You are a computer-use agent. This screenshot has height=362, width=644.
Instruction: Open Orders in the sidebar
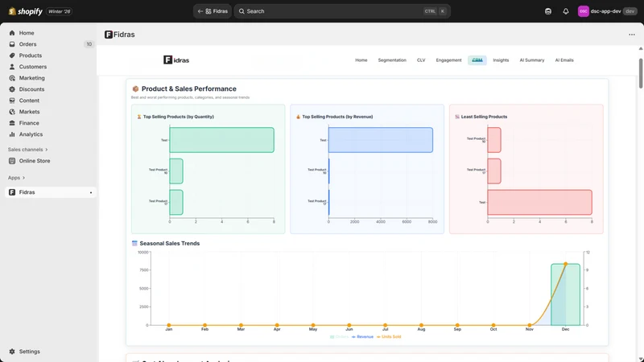tap(27, 44)
